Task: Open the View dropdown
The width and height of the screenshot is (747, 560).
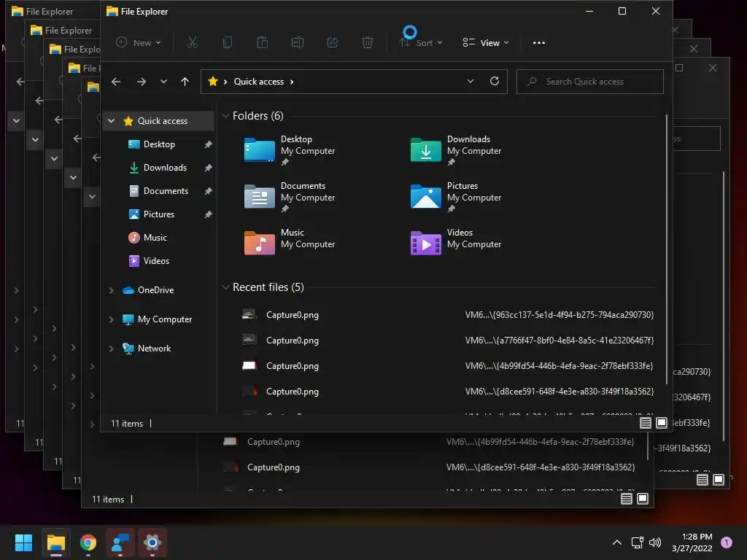Action: pos(486,43)
